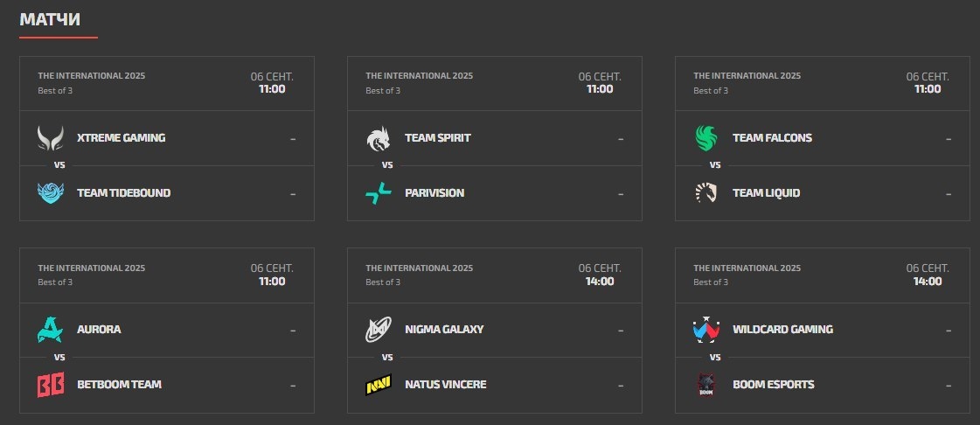Click the Natus Vincere yellow logo

(x=378, y=385)
